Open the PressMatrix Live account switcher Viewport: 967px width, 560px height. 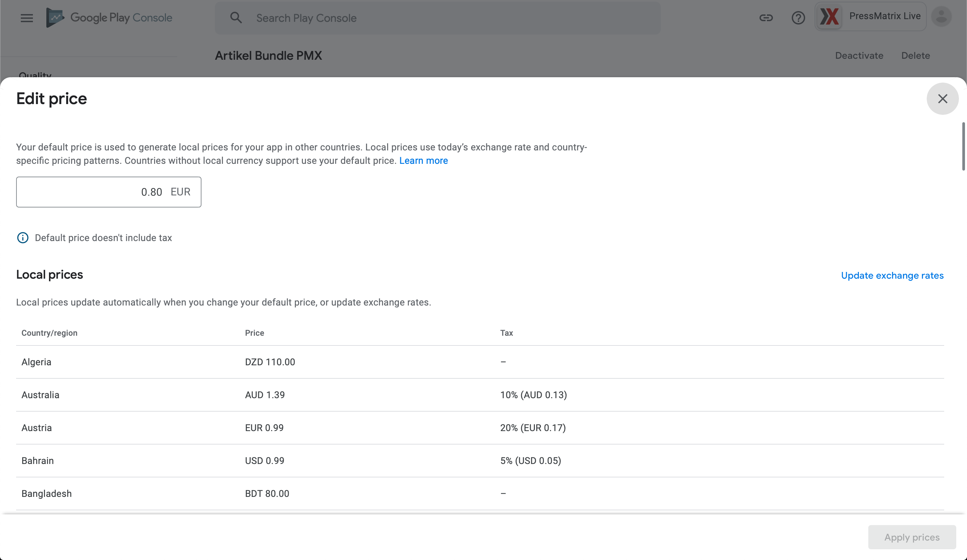click(870, 16)
